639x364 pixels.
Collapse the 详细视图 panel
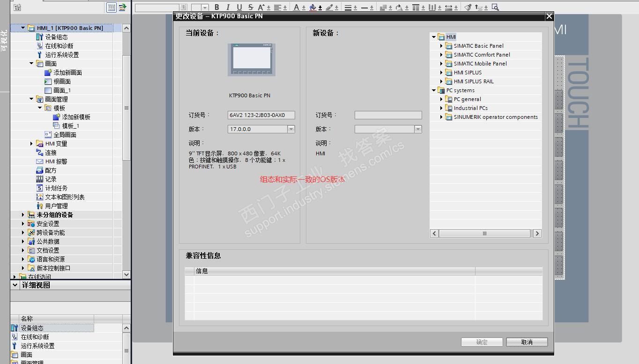[x=15, y=285]
